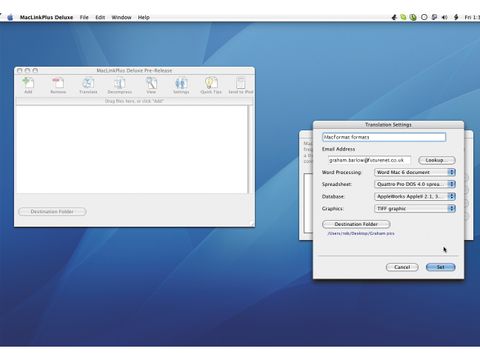The width and height of the screenshot is (480, 360).
Task: Click the menu bar clock
Action: pos(472,17)
